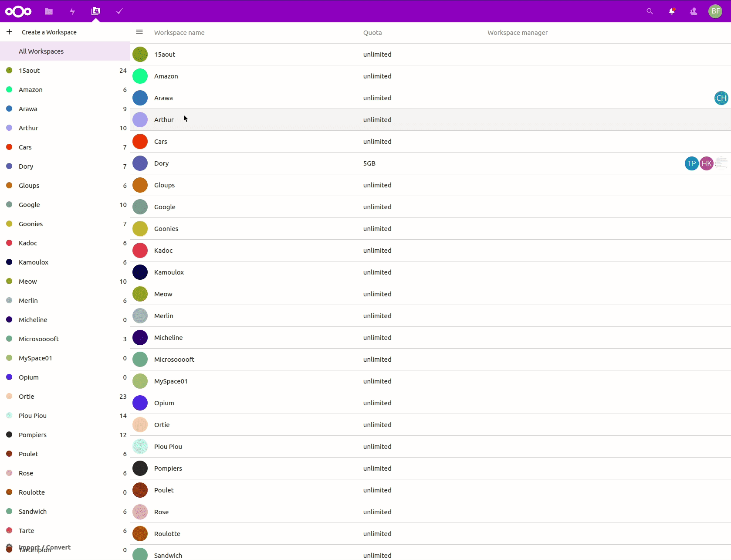This screenshot has width=731, height=560.
Task: Open the Tasks app checkmark icon
Action: point(119,11)
